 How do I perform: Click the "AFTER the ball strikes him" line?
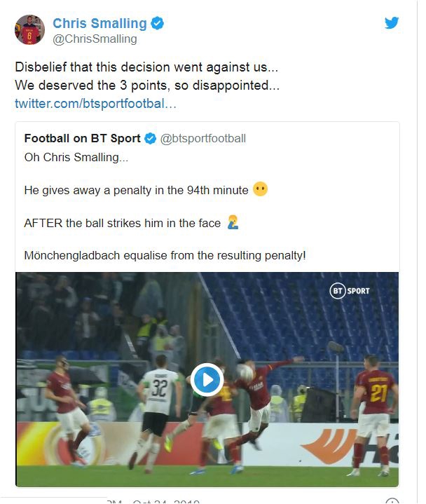122,224
